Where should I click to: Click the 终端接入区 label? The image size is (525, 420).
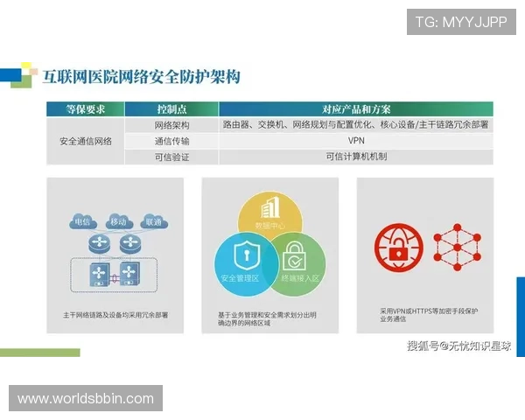300,278
